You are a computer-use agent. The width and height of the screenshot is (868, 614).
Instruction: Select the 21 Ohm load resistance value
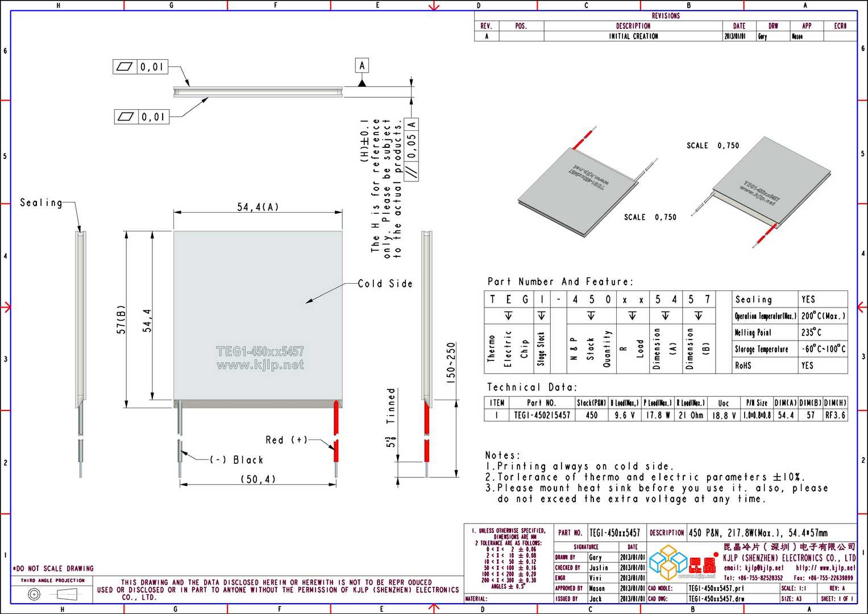point(691,416)
